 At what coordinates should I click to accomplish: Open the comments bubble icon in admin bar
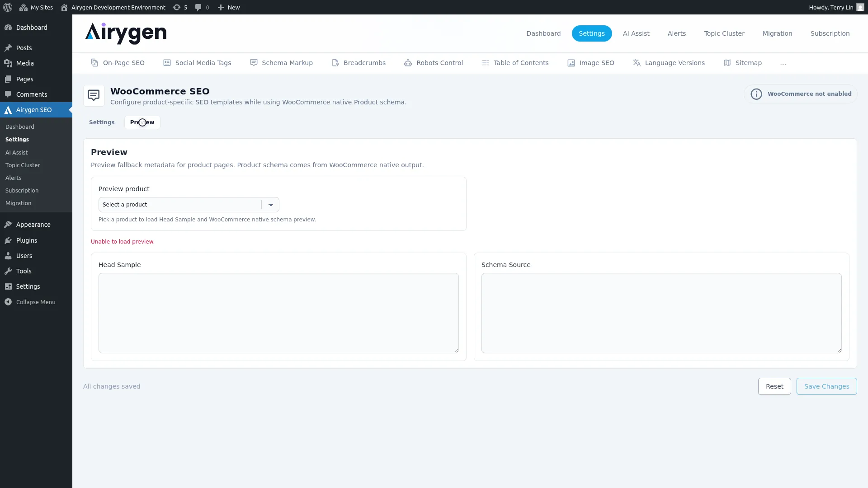(x=198, y=7)
